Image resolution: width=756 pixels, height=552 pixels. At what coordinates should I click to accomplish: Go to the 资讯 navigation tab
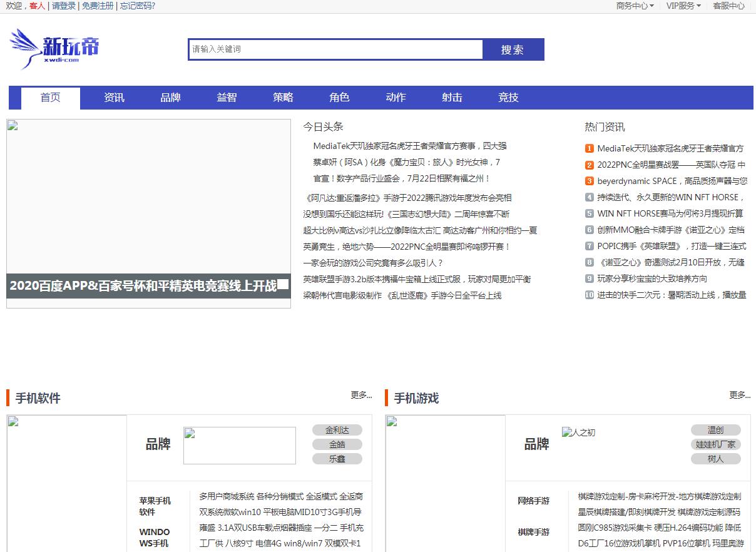(114, 98)
